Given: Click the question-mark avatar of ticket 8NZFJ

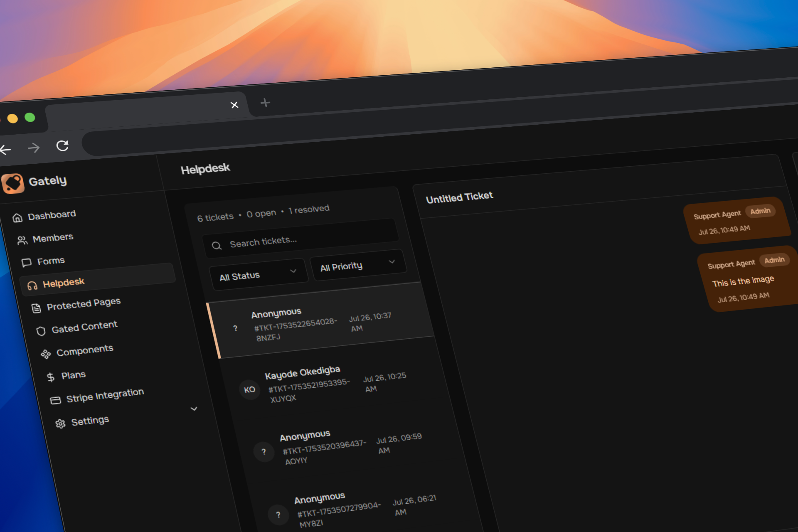Looking at the screenshot, I should click(x=235, y=328).
